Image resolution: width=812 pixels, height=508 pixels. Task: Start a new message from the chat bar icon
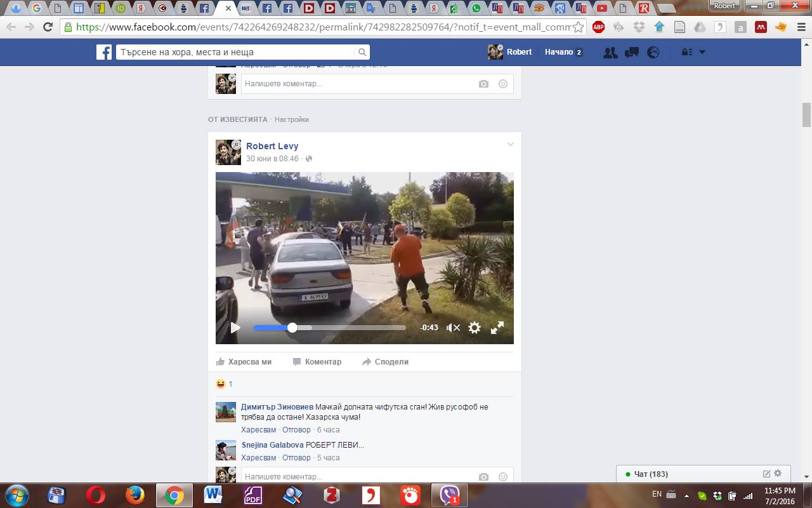tap(766, 474)
